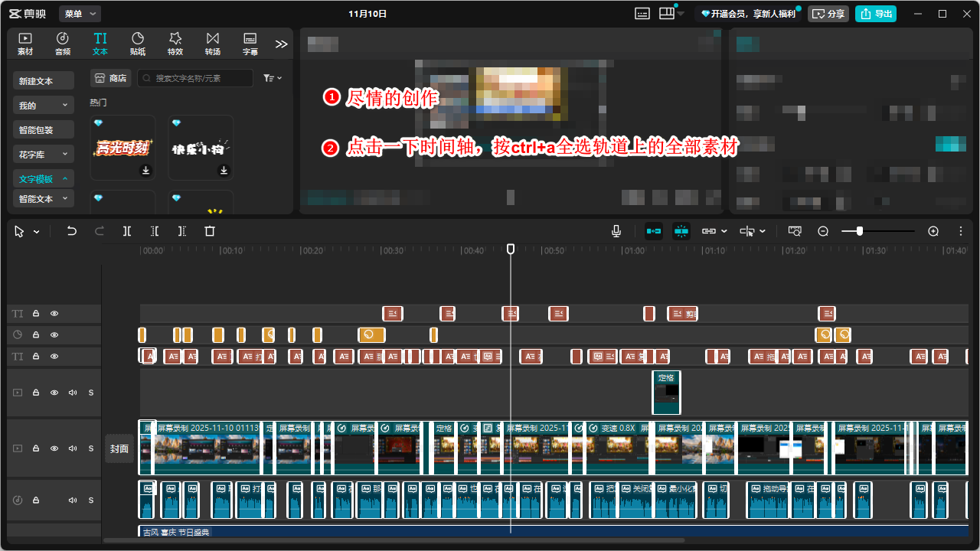Screen dimensions: 980x551
Task: Show more tabs with the double-chevron
Action: pos(281,44)
